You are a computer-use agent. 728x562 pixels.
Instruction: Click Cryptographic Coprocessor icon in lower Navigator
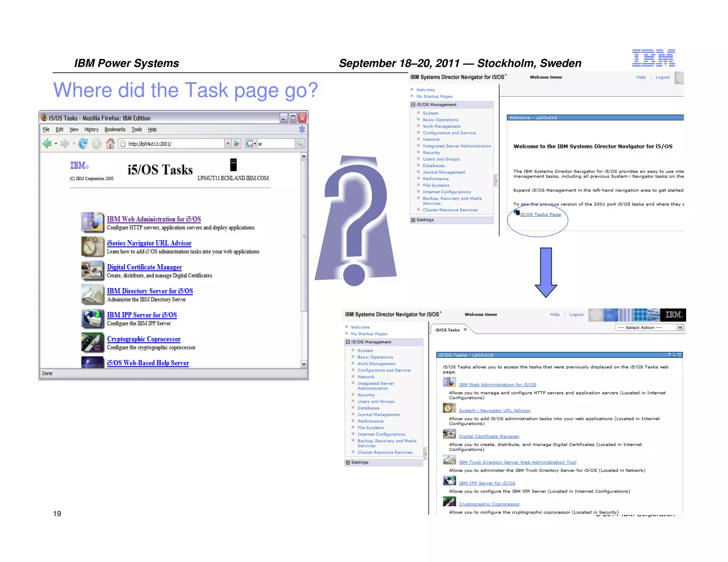(449, 501)
